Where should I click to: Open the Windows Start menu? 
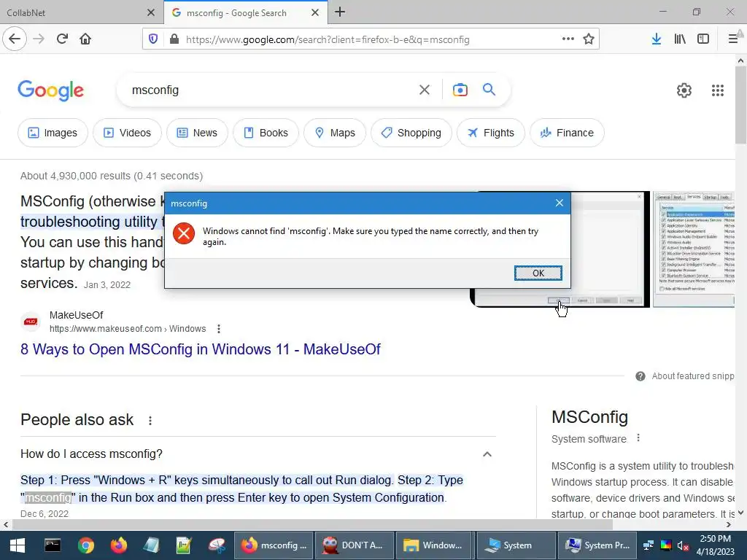(x=18, y=545)
